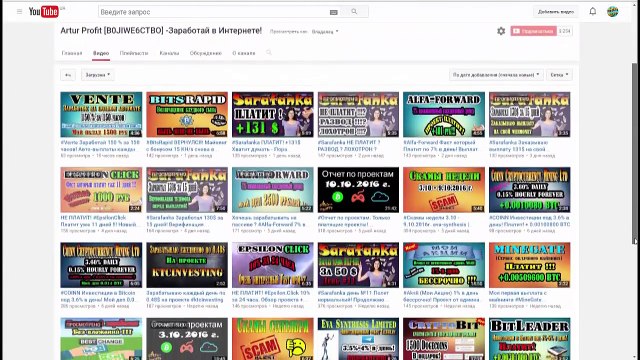Open Sarafanka ПЛАТИТ +131 $ thumbnail
Screen dimensions: 640x360
(x=273, y=114)
